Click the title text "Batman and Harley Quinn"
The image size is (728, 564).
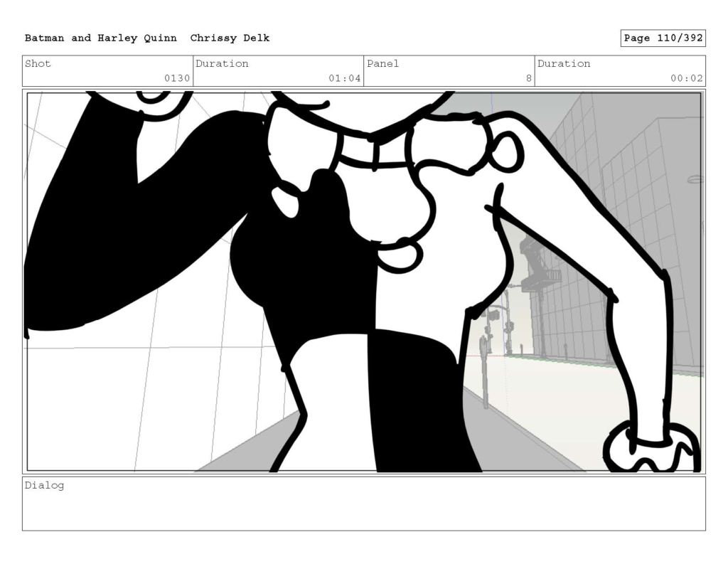pyautogui.click(x=101, y=38)
